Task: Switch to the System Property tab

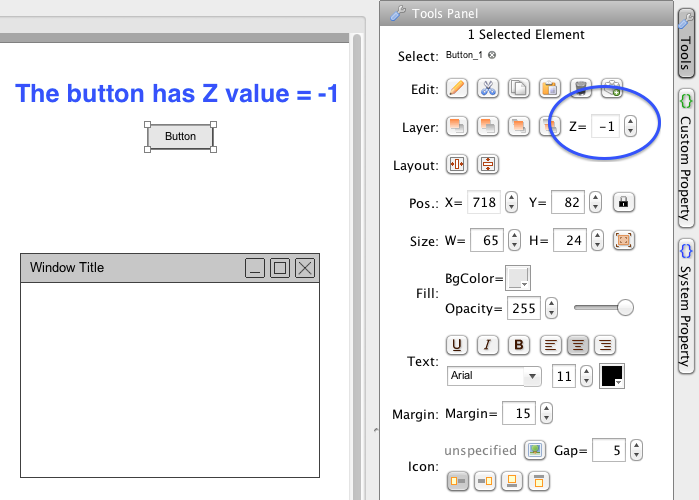Action: click(685, 305)
